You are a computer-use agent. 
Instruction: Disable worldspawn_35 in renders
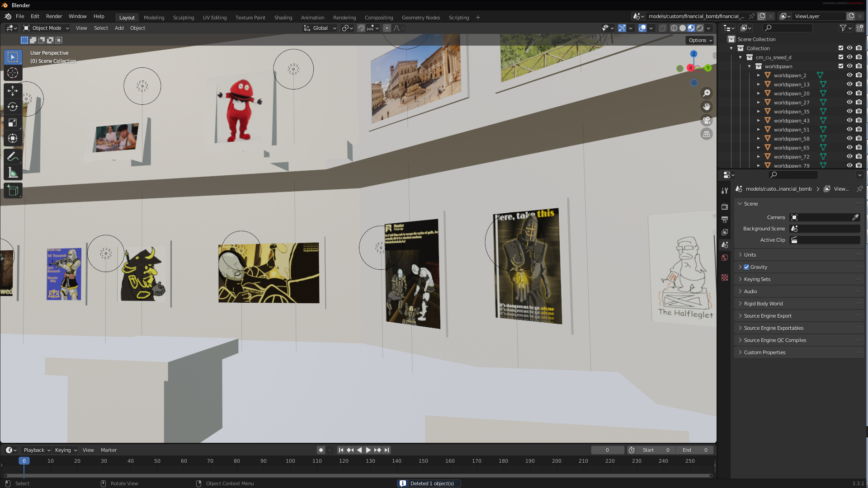tap(859, 111)
